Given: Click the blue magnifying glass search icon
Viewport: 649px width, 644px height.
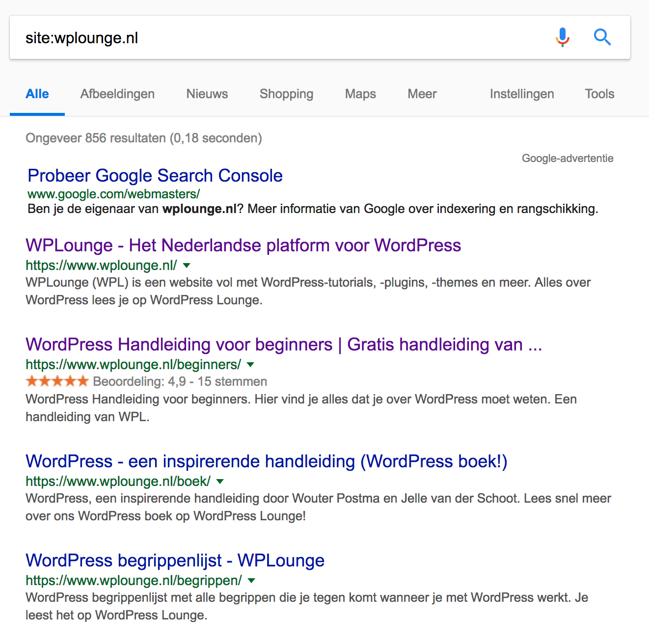Looking at the screenshot, I should pyautogui.click(x=602, y=37).
